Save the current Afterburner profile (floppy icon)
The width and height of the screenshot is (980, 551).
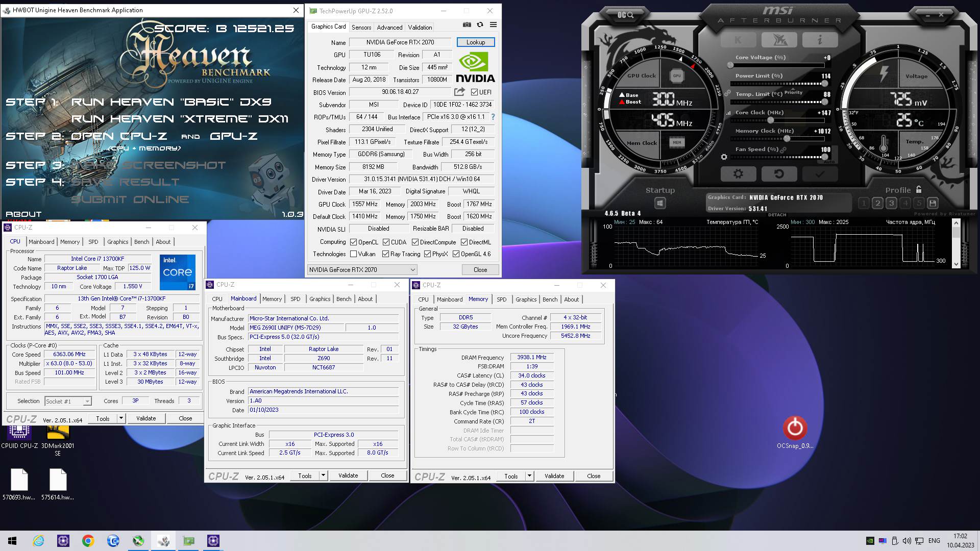(x=933, y=203)
